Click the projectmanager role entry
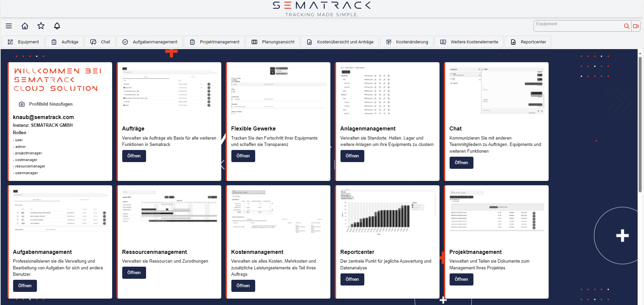The height and width of the screenshot is (305, 644). (x=28, y=153)
